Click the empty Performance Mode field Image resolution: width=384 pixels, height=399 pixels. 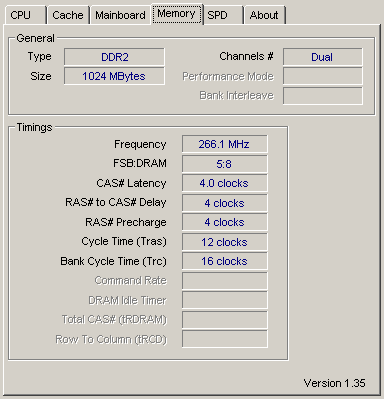tap(322, 76)
